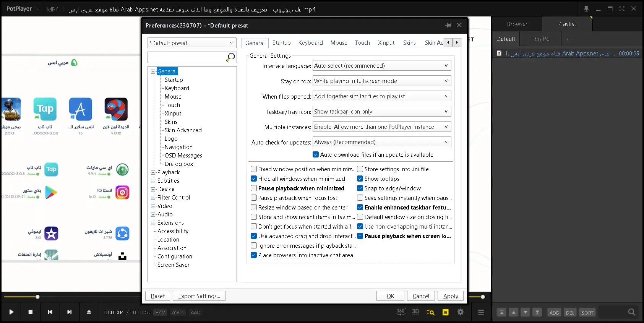Enable Pause playback when minimized

pyautogui.click(x=254, y=188)
